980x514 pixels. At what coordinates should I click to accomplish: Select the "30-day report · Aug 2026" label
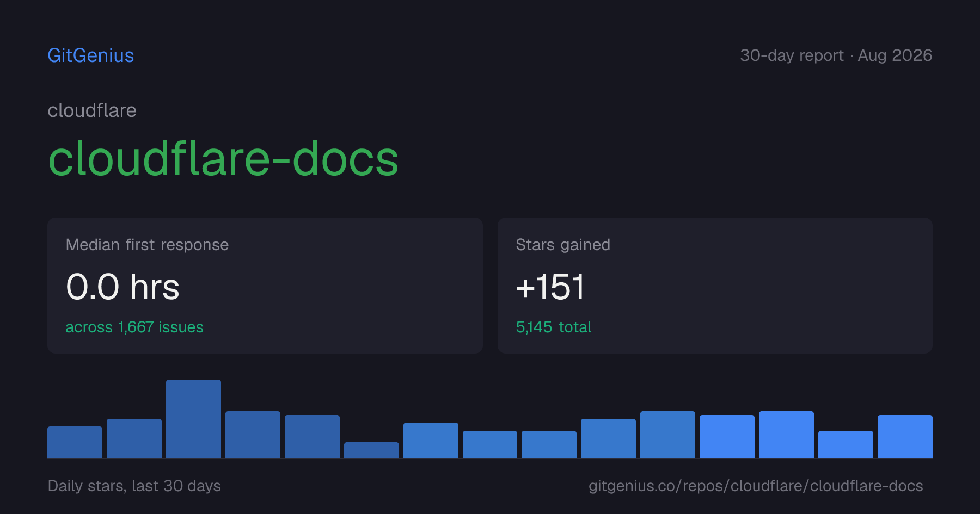tap(836, 55)
